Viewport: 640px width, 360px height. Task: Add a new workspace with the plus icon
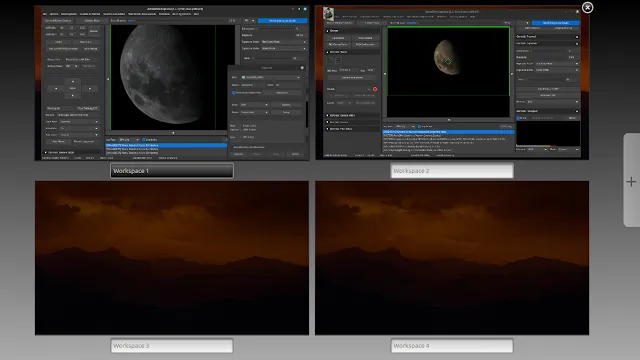coord(631,182)
